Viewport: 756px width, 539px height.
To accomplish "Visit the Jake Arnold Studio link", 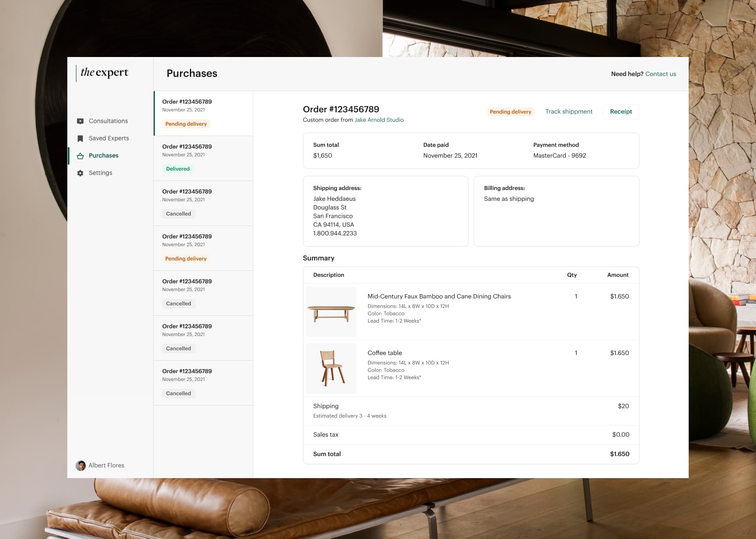I will (379, 120).
